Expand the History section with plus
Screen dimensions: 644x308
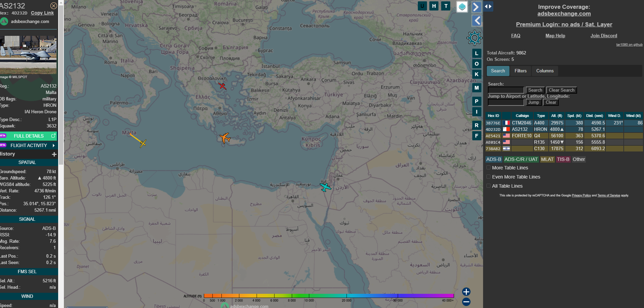[x=54, y=154]
